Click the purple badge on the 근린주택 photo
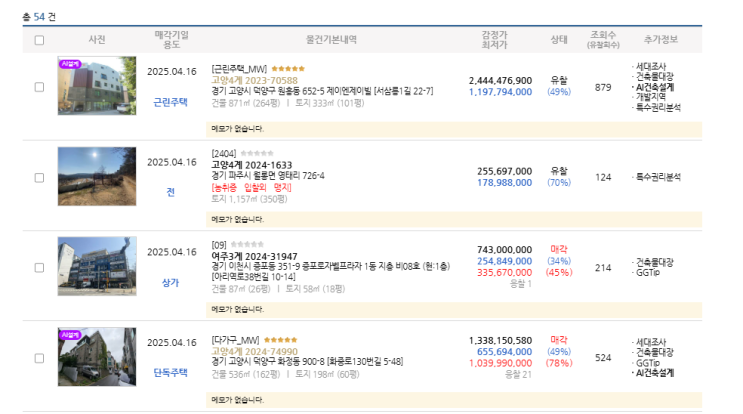This screenshot has height=414, width=743. (x=69, y=63)
